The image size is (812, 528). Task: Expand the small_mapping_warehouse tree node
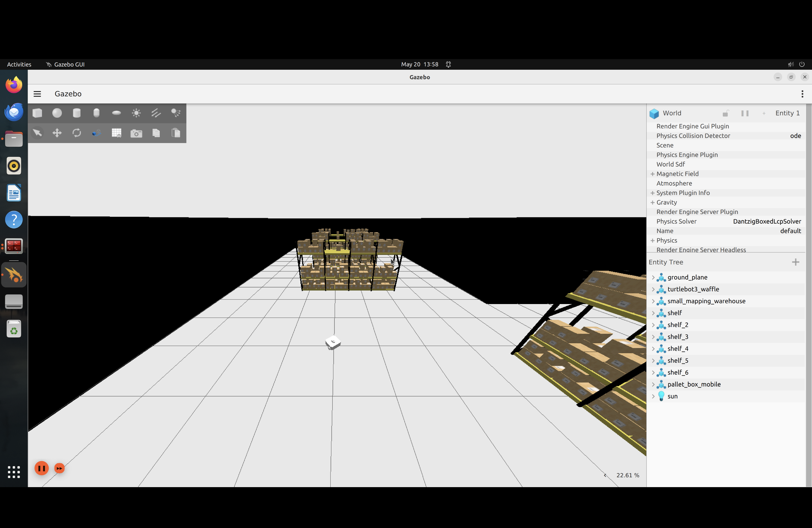653,301
